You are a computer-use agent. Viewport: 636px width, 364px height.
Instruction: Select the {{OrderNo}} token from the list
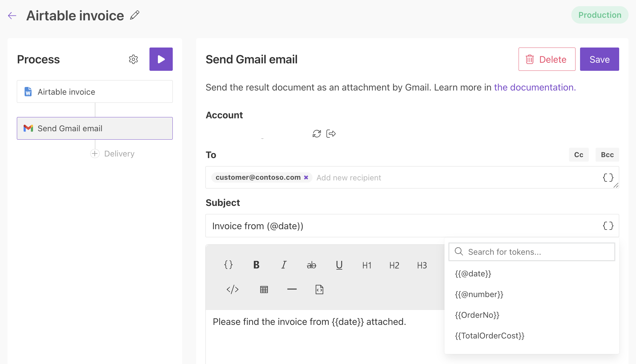point(477,315)
